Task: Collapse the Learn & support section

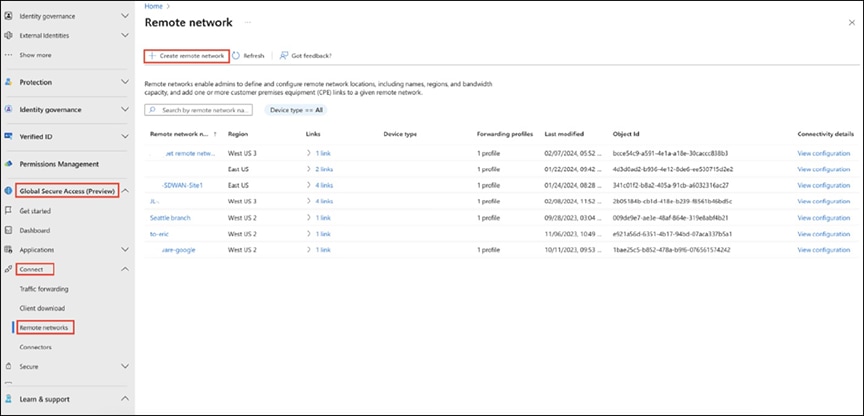Action: click(125, 398)
